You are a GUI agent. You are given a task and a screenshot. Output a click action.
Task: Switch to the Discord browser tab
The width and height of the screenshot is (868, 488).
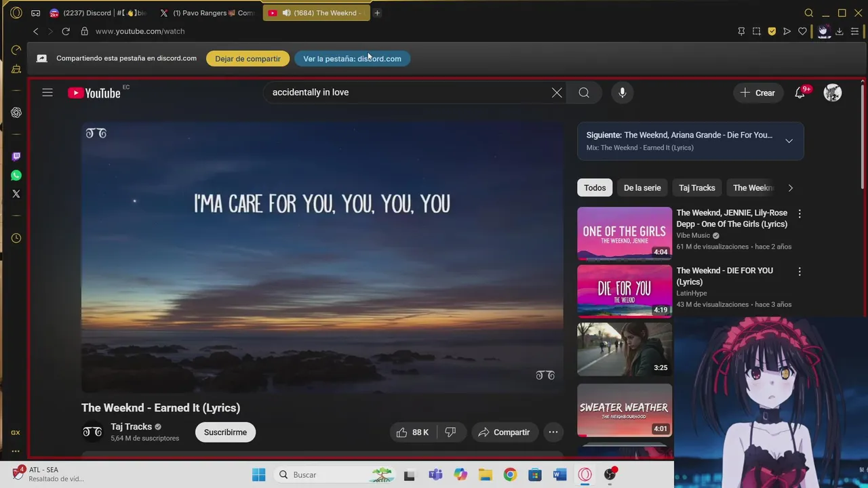tap(98, 13)
